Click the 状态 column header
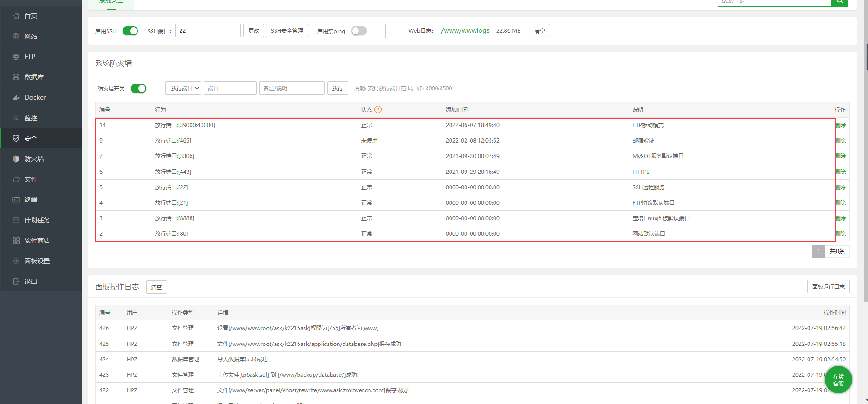This screenshot has width=868, height=404. click(x=366, y=110)
